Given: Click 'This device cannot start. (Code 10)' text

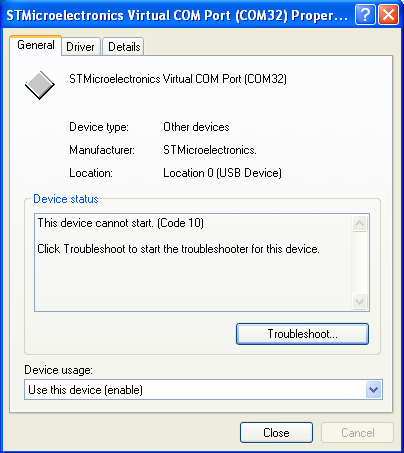Looking at the screenshot, I should pyautogui.click(x=121, y=223).
